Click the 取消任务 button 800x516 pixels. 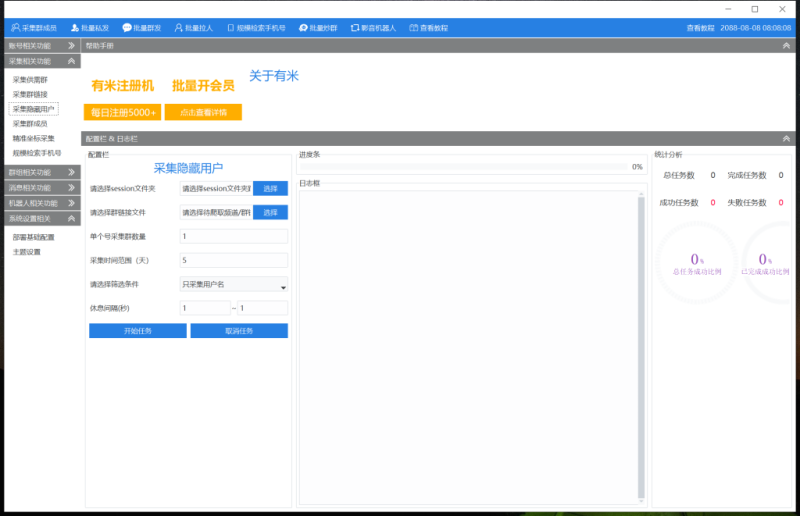tap(239, 331)
